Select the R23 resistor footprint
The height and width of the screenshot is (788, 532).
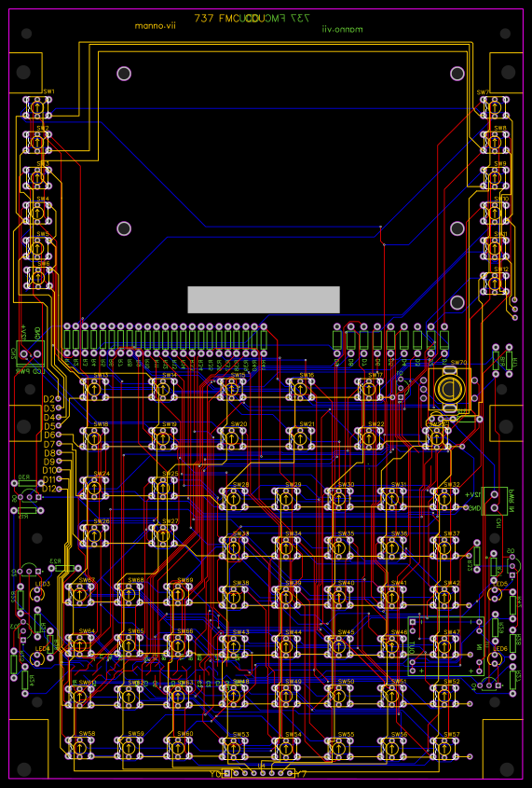tap(65, 568)
